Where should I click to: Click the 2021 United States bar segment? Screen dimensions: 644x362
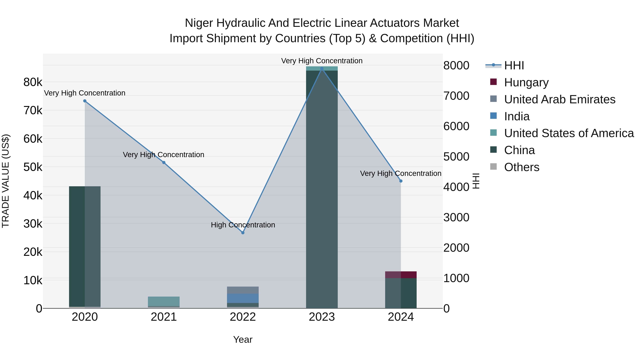tap(164, 301)
